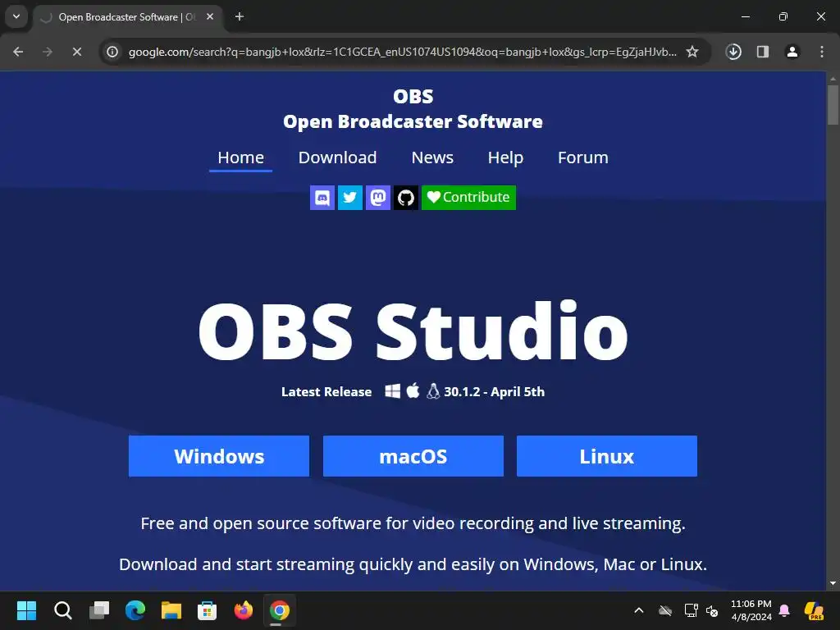Download OBS Studio for Windows
This screenshot has height=630, width=840.
[219, 456]
